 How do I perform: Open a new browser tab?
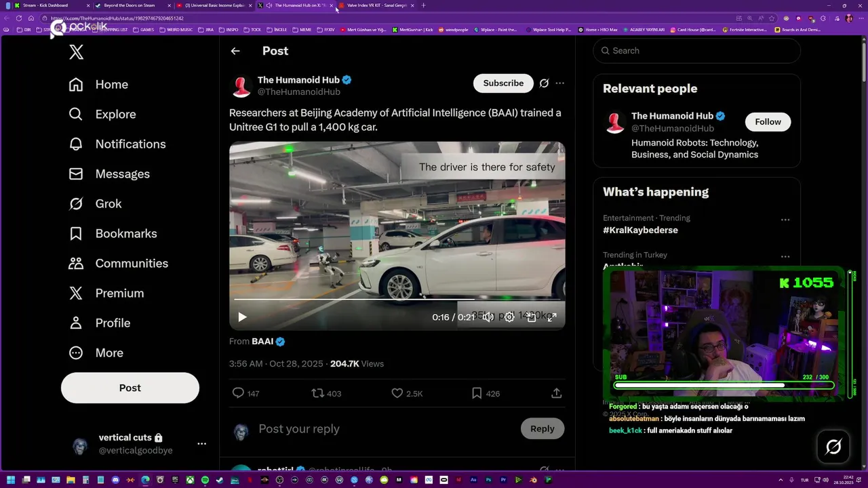424,5
